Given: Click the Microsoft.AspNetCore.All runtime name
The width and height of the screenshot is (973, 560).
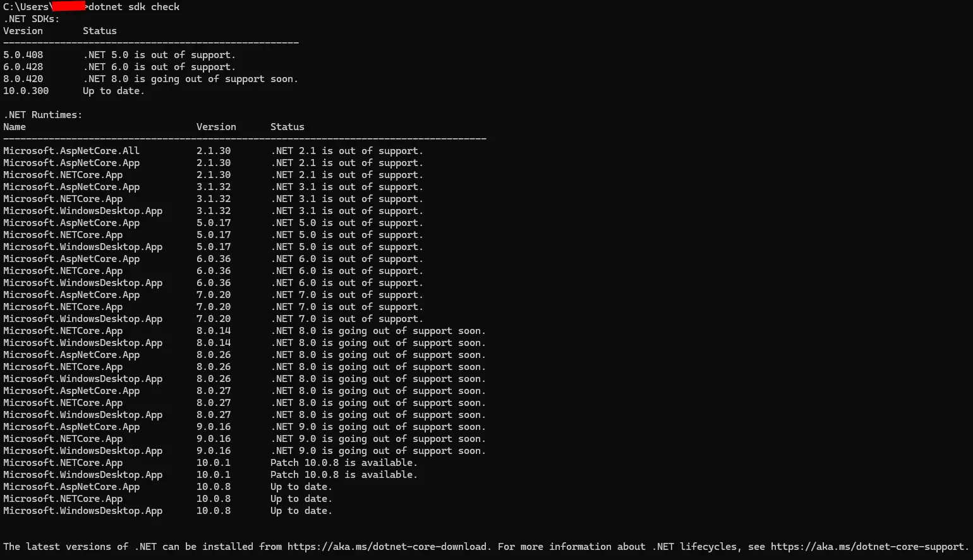Looking at the screenshot, I should (71, 151).
